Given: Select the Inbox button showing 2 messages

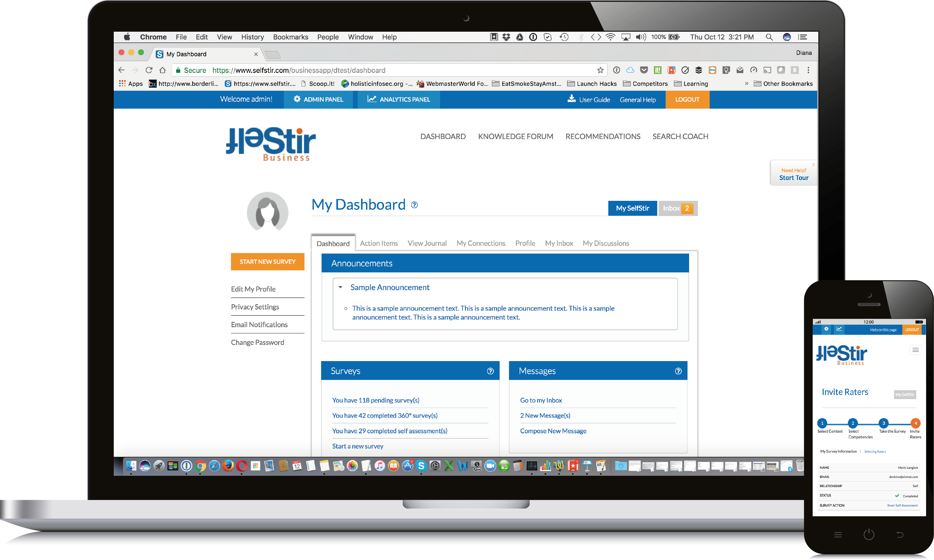Looking at the screenshot, I should (x=677, y=208).
